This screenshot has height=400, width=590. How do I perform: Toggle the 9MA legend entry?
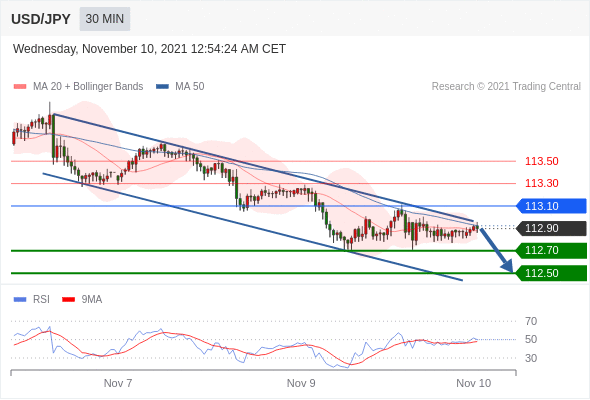82,300
